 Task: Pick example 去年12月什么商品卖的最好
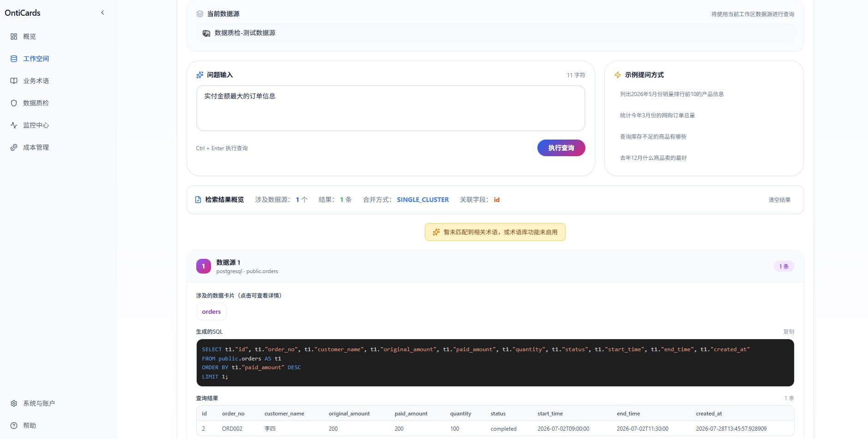[653, 158]
